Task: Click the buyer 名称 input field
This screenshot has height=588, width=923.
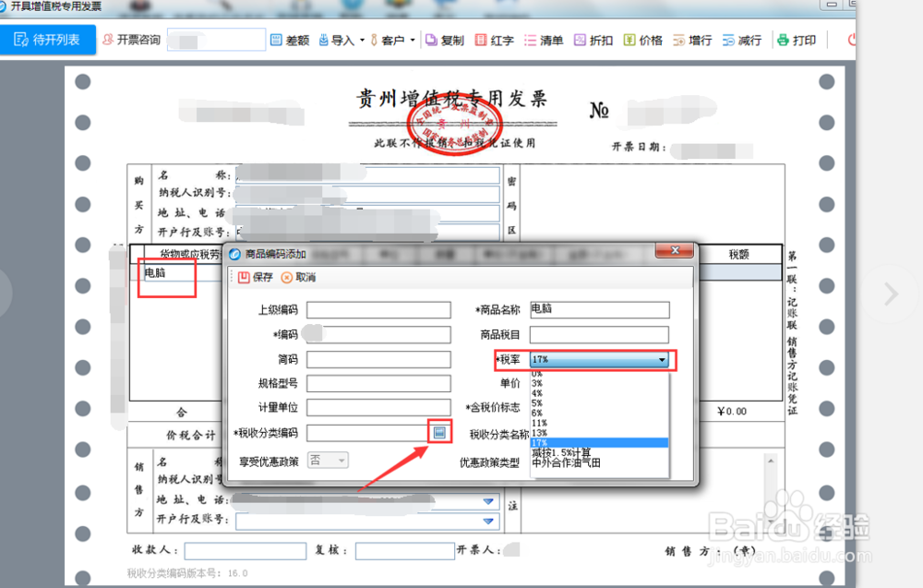Action: coord(368,174)
